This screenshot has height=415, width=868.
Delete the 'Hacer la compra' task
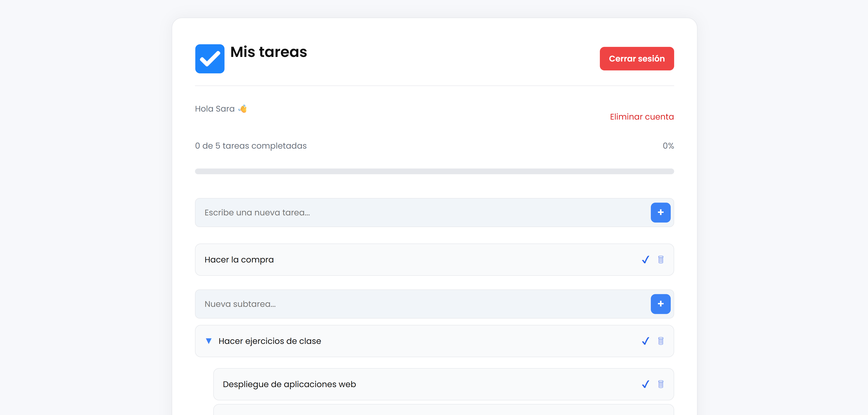click(661, 260)
